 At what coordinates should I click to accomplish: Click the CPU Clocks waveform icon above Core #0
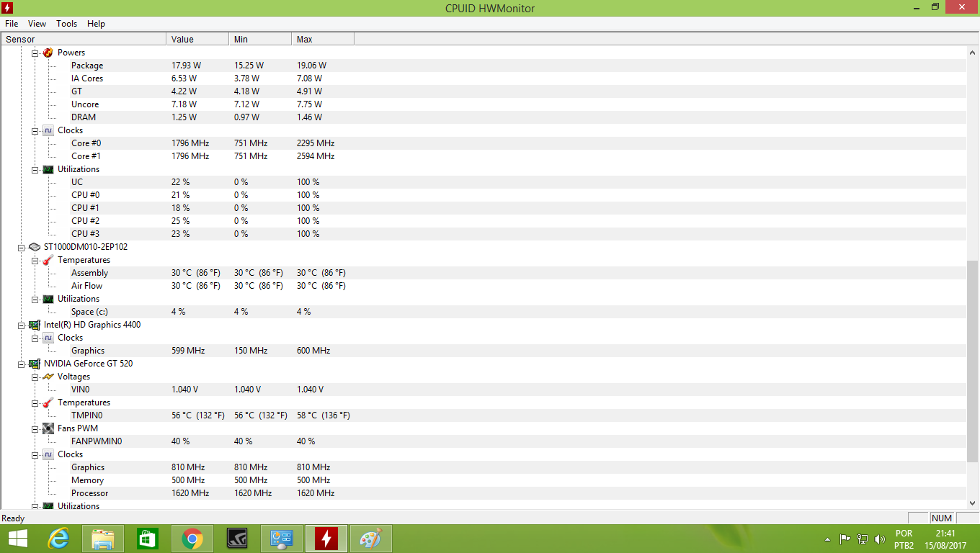coord(48,130)
